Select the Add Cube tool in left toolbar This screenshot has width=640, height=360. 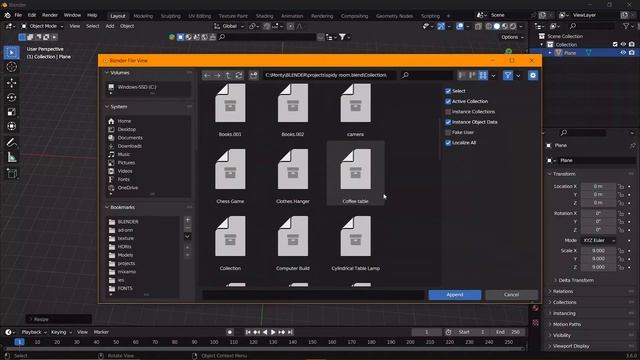point(11,173)
